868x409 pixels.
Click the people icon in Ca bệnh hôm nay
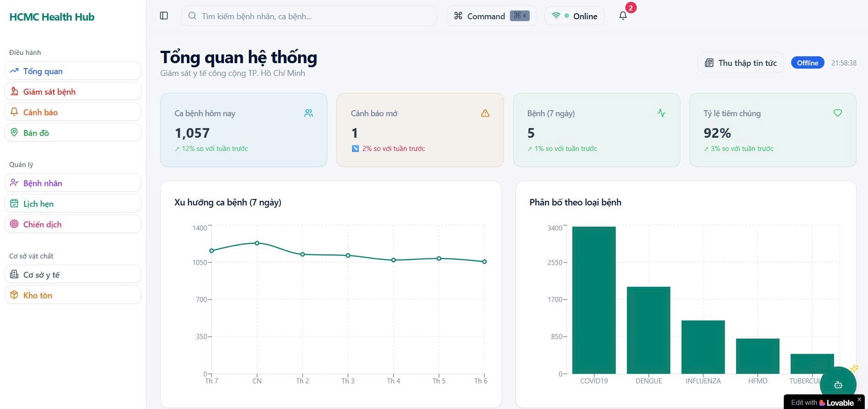pos(309,113)
